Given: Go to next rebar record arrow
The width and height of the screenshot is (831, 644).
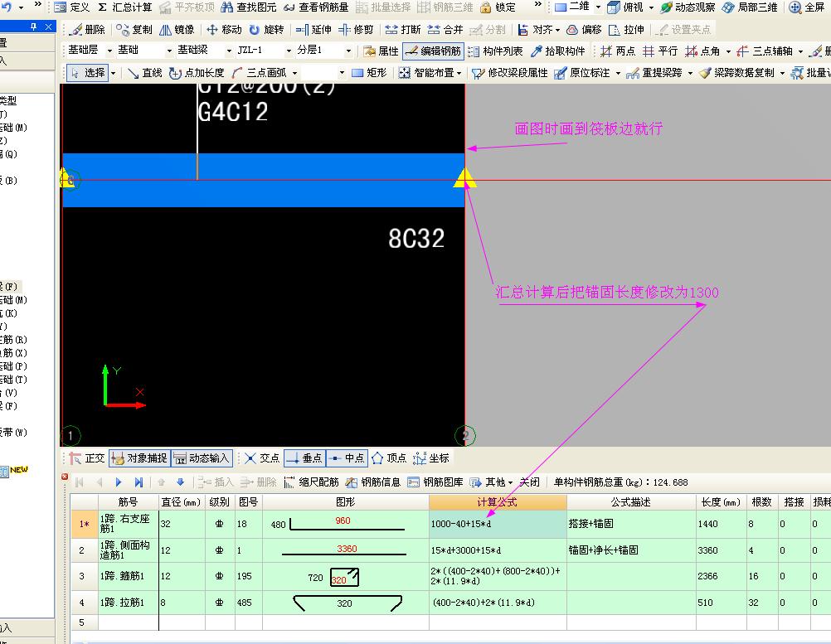Looking at the screenshot, I should (119, 482).
